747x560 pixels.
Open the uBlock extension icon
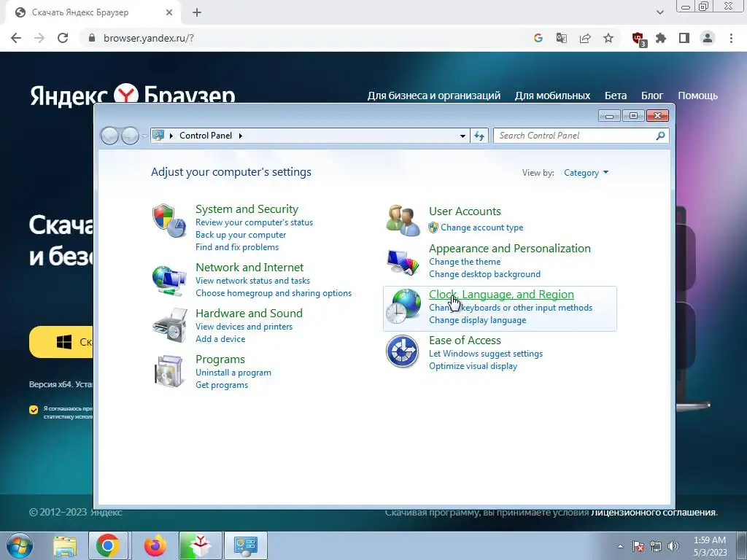(638, 39)
